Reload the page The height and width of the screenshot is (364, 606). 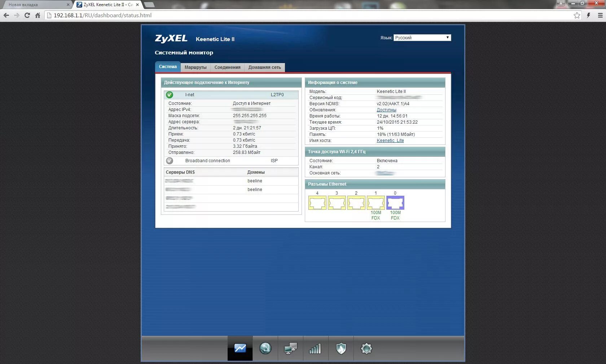(27, 15)
